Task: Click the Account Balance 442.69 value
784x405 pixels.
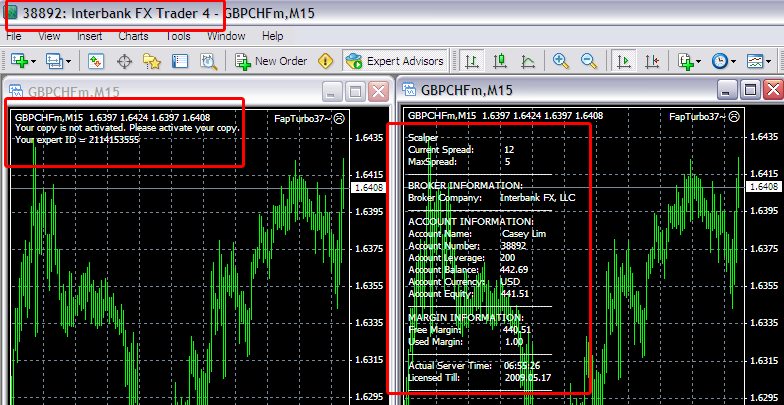Action: point(514,270)
